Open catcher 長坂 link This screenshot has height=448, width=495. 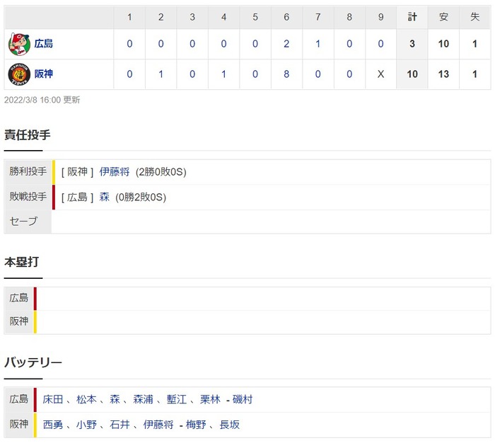(229, 425)
